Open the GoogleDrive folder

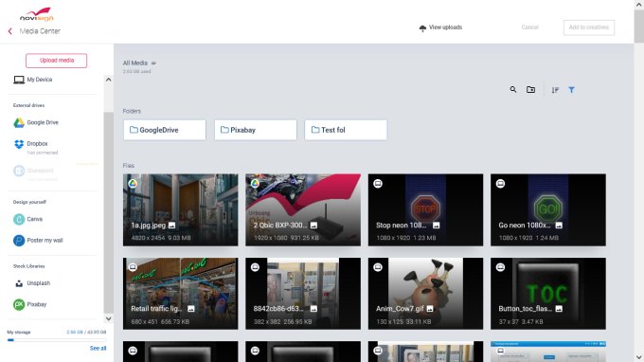click(164, 130)
